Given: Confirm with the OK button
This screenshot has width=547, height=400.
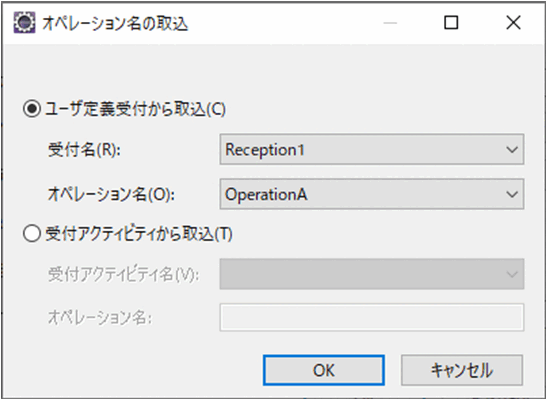Looking at the screenshot, I should pyautogui.click(x=324, y=370).
